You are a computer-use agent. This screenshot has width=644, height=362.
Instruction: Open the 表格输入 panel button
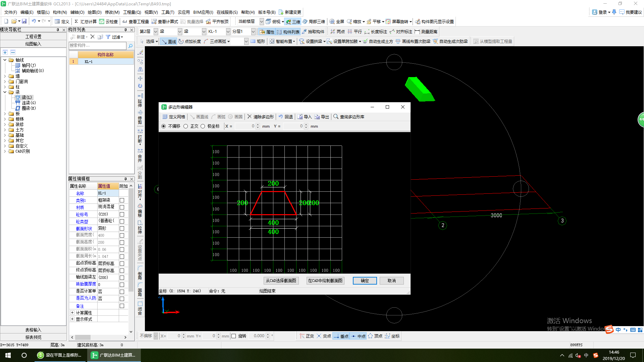click(x=33, y=330)
